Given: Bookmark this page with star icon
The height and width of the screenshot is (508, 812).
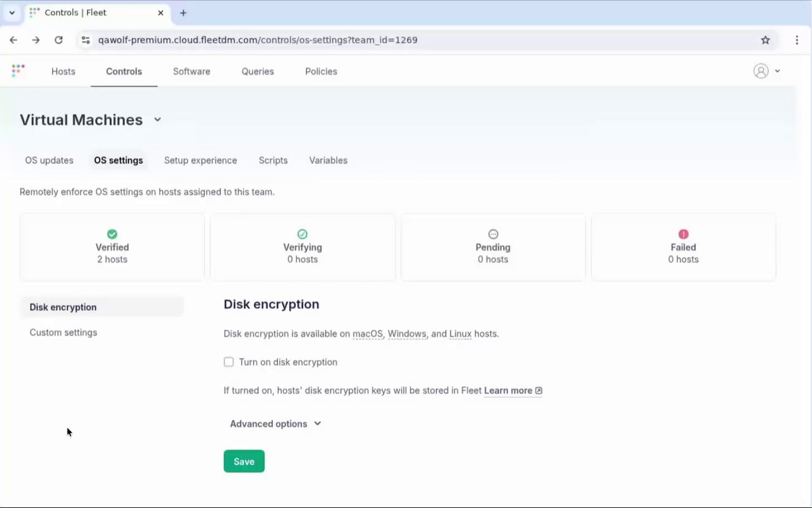Looking at the screenshot, I should tap(765, 40).
